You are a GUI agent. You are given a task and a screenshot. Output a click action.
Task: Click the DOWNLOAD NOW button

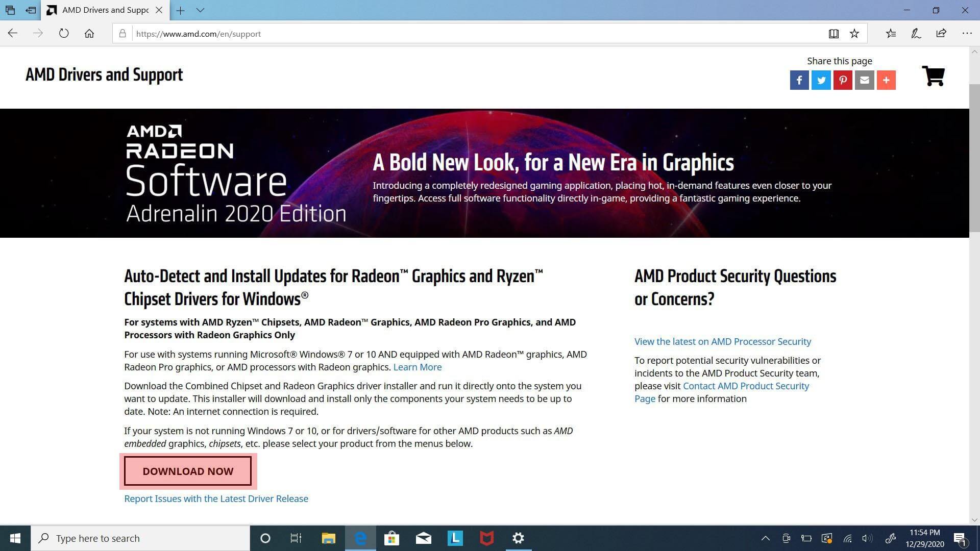click(x=187, y=471)
